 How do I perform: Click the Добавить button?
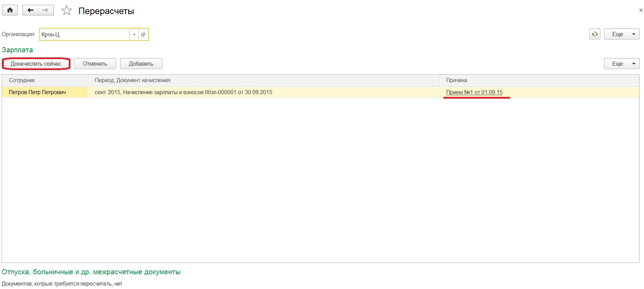pos(141,64)
